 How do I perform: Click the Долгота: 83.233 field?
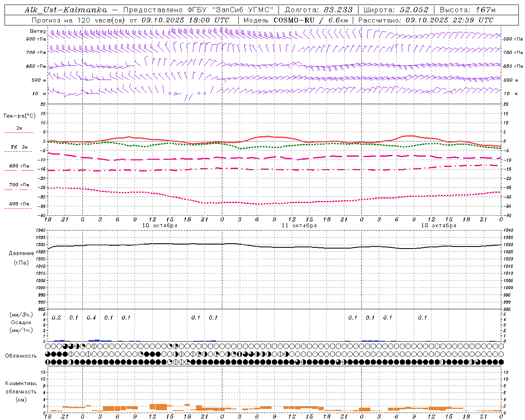(x=318, y=10)
